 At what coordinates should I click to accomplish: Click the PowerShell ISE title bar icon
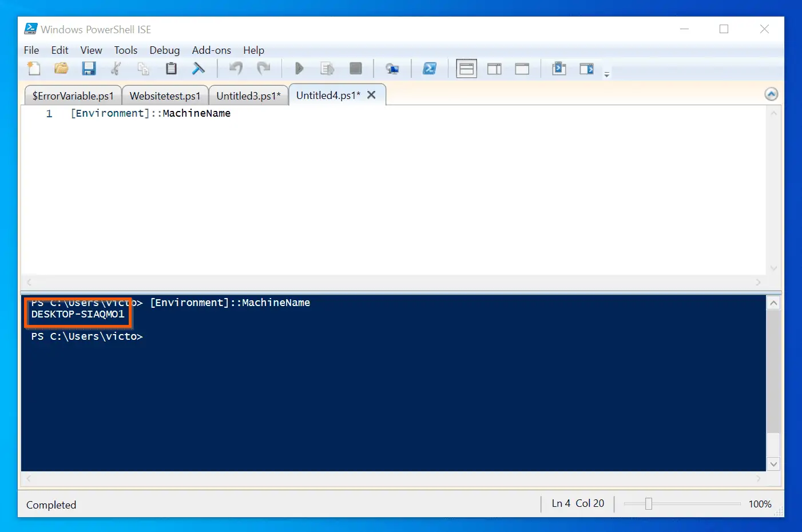(x=31, y=29)
